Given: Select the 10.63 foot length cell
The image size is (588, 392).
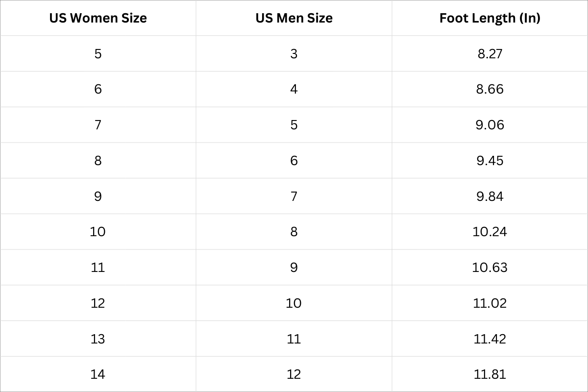Looking at the screenshot, I should [x=490, y=268].
